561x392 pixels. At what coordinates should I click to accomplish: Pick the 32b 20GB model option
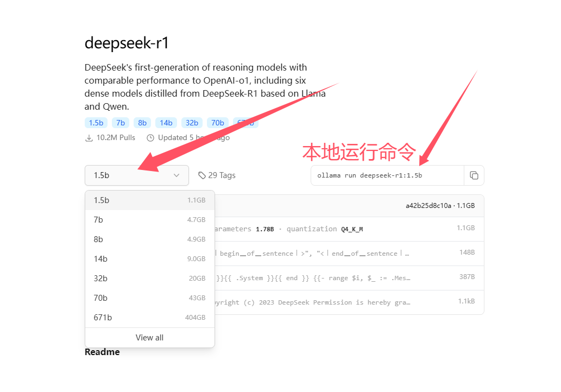coord(149,279)
